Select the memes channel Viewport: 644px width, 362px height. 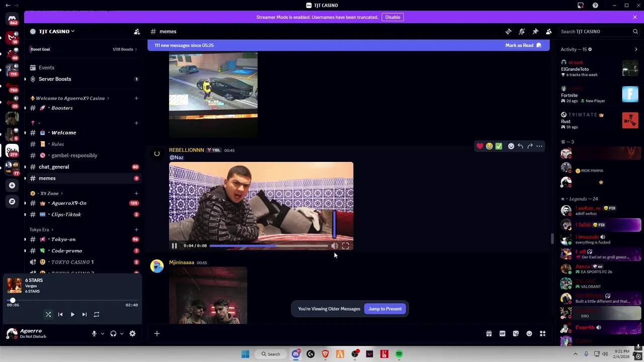coord(83,178)
